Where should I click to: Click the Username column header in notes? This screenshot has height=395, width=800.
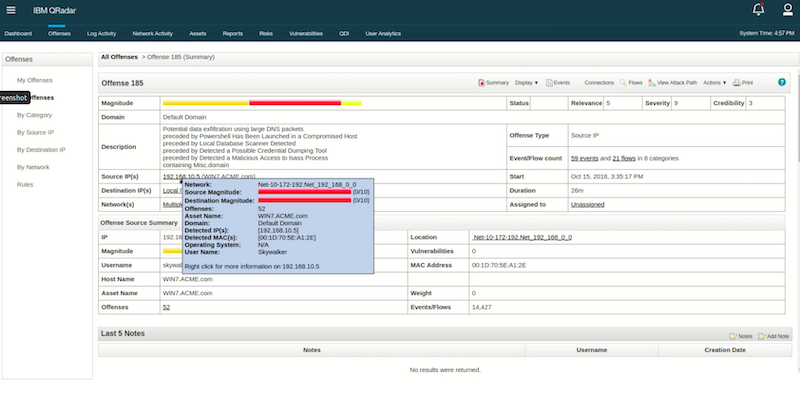click(x=592, y=350)
